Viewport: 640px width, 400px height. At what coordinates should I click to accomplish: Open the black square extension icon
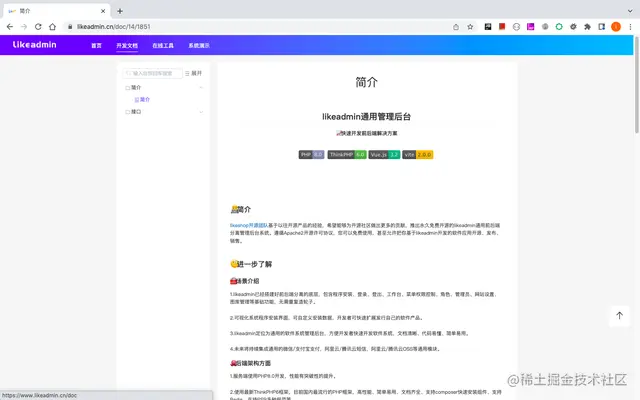point(488,27)
